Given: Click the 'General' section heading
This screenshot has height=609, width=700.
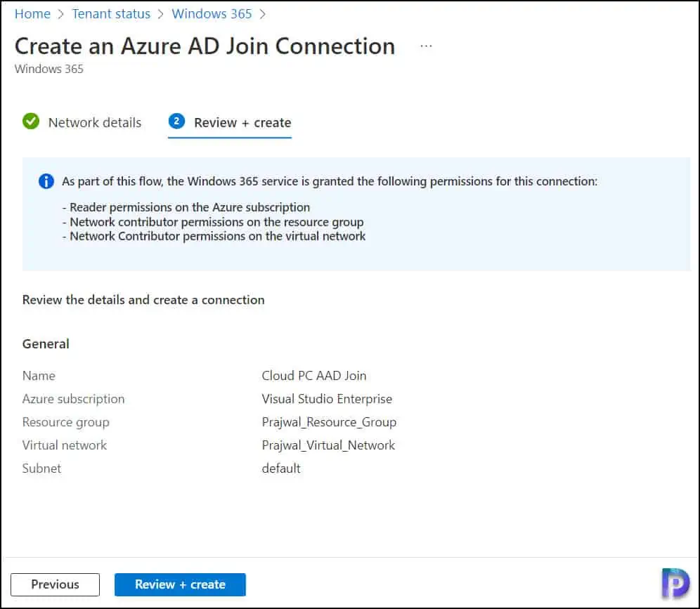Looking at the screenshot, I should [46, 344].
